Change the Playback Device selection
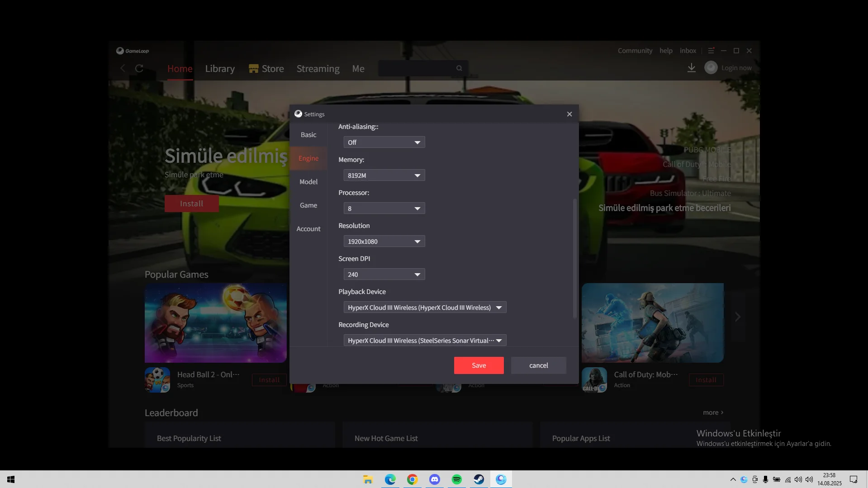The height and width of the screenshot is (488, 868). click(425, 308)
